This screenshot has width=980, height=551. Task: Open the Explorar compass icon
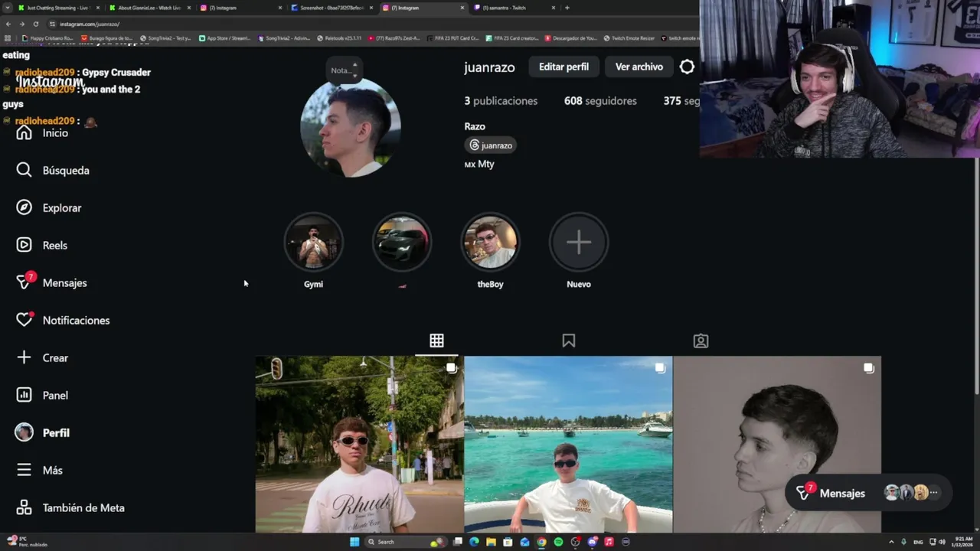point(24,207)
